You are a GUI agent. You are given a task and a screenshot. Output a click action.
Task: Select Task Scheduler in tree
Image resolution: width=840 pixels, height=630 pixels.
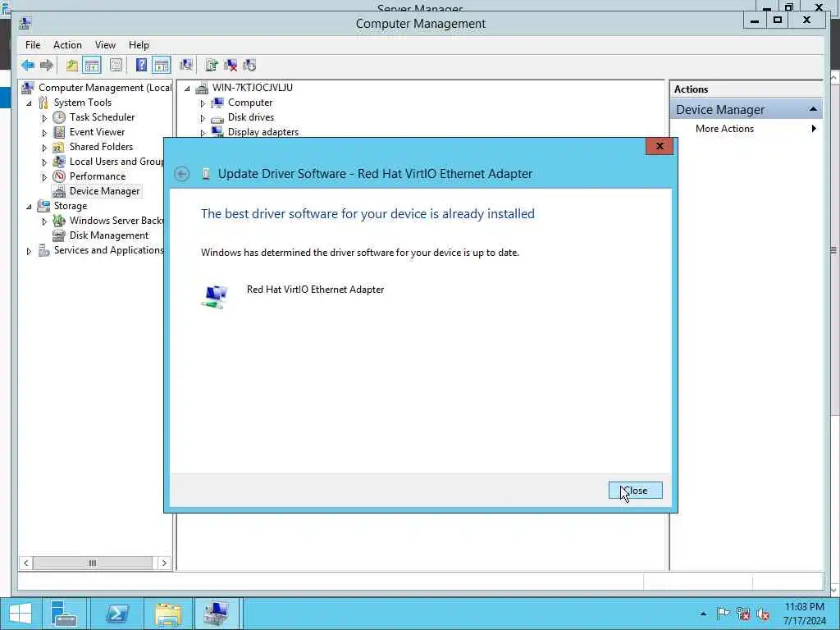click(102, 116)
